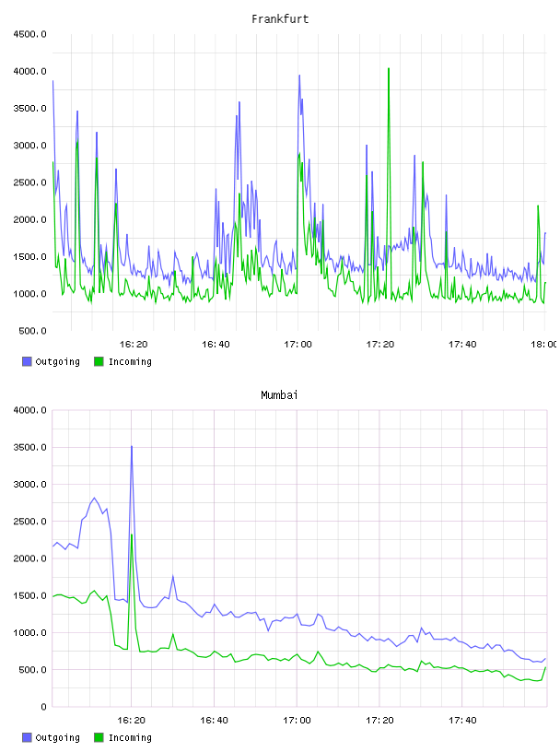The image size is (560, 752).
Task: Click the 16:20 time label on Mumbai chart
Action: coord(132,721)
